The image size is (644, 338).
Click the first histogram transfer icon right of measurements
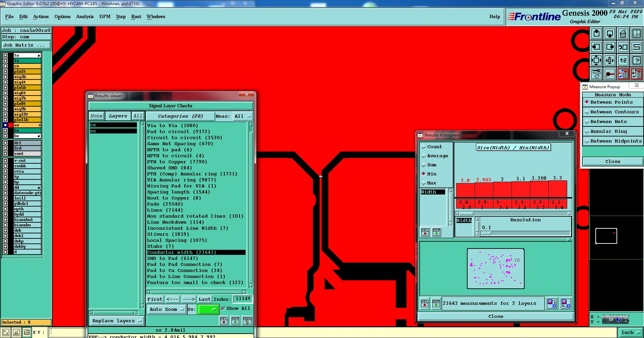[552, 303]
